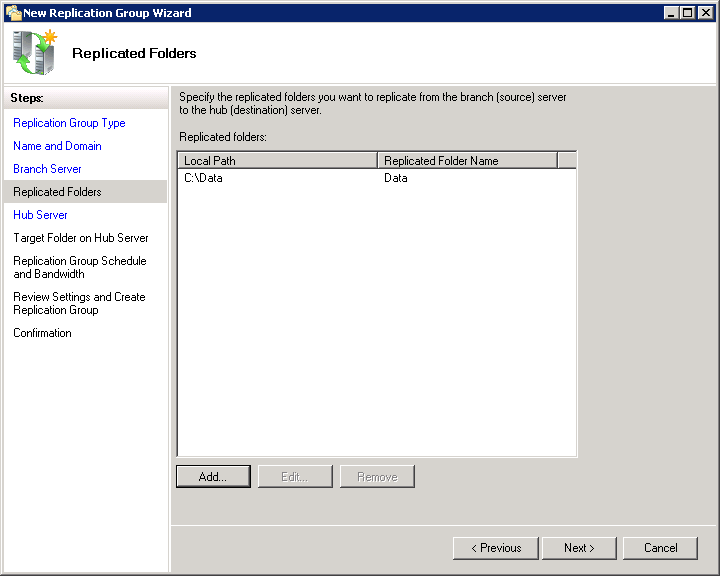The width and height of the screenshot is (720, 576).
Task: Go back with the Previous button
Action: 495,548
